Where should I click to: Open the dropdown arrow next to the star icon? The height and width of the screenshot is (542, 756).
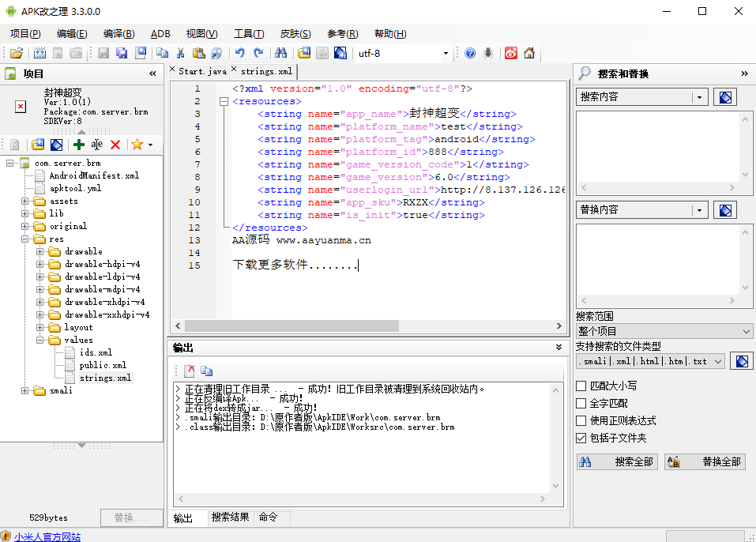point(150,145)
